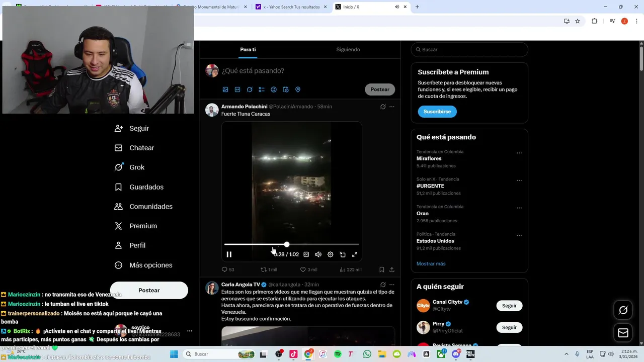This screenshot has height=362, width=644.
Task: Open Carla Angola TV profile name
Action: click(240, 285)
